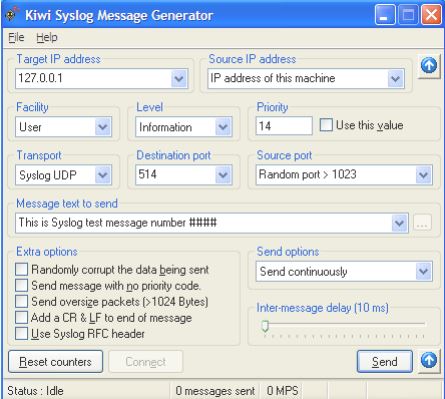The width and height of the screenshot is (445, 399).
Task: Open the Facility dropdown showing User
Action: pos(103,127)
